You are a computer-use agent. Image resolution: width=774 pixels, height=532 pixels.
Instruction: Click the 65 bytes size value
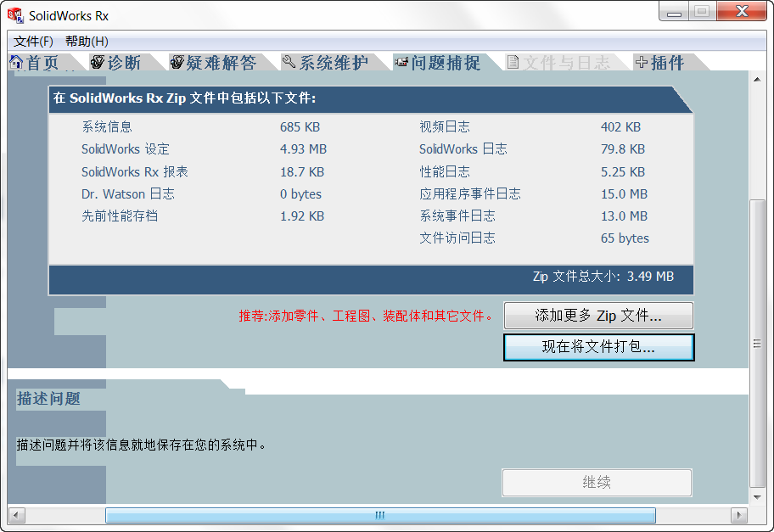coord(625,238)
